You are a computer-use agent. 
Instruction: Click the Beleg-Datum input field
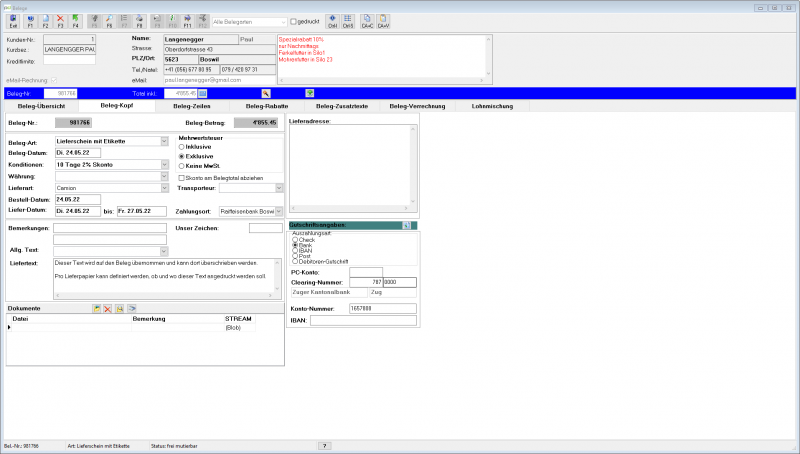tap(78, 153)
